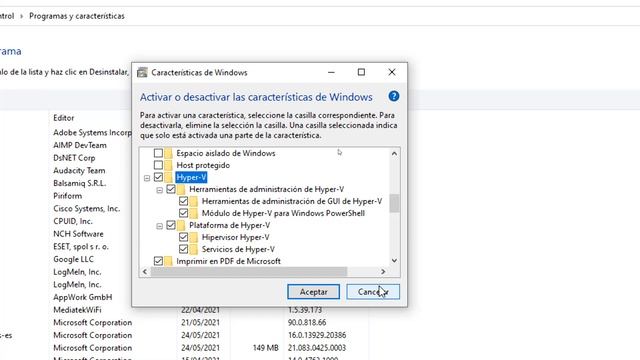Select NCH Software row in programs list
640x360 pixels.
[78, 234]
